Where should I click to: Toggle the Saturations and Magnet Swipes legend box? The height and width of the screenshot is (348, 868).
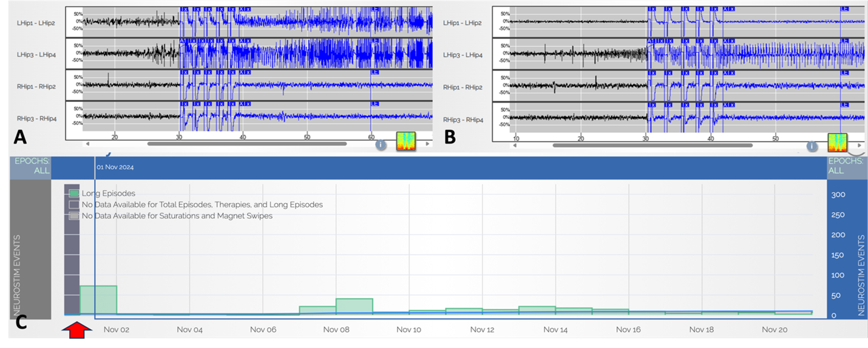click(x=73, y=216)
